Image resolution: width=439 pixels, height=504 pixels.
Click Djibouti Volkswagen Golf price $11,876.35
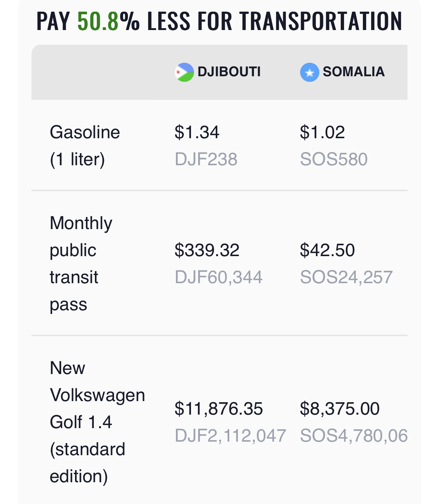tap(219, 409)
